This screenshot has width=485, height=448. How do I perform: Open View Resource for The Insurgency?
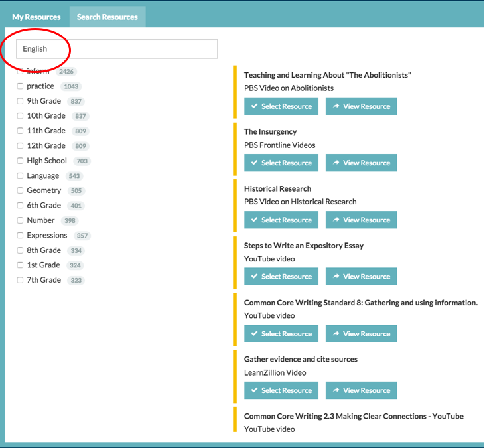click(362, 163)
